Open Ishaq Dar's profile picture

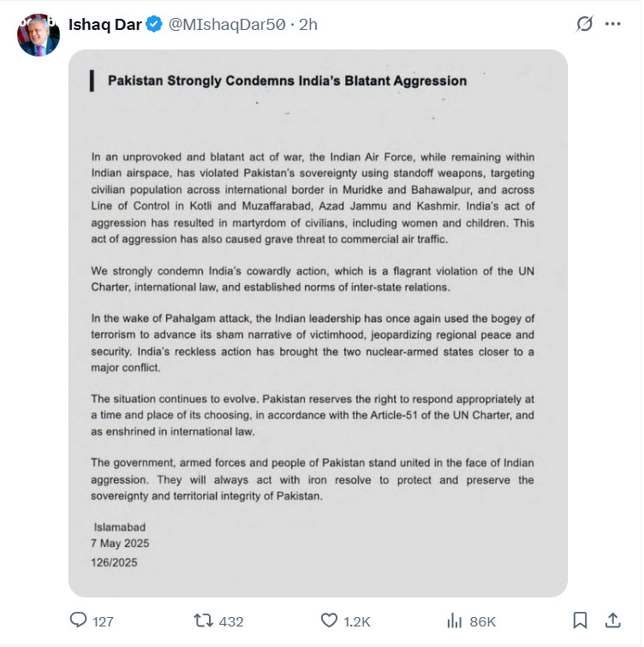(x=39, y=34)
